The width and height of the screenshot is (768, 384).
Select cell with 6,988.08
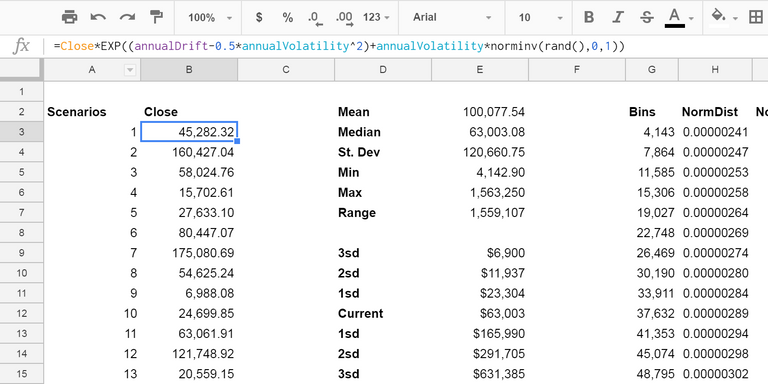pyautogui.click(x=189, y=293)
